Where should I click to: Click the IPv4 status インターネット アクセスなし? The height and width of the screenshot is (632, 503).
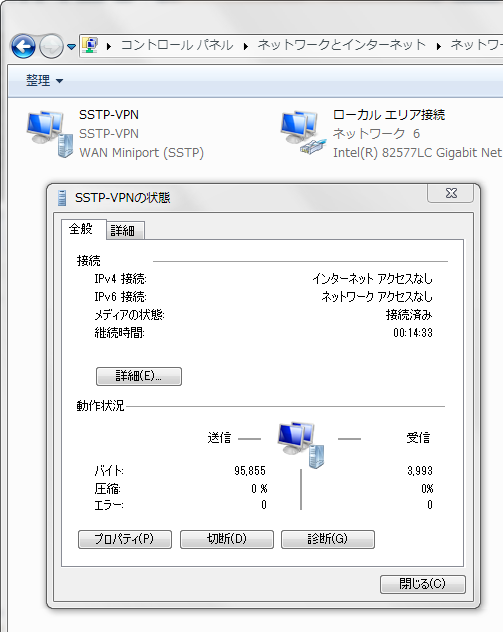point(372,279)
